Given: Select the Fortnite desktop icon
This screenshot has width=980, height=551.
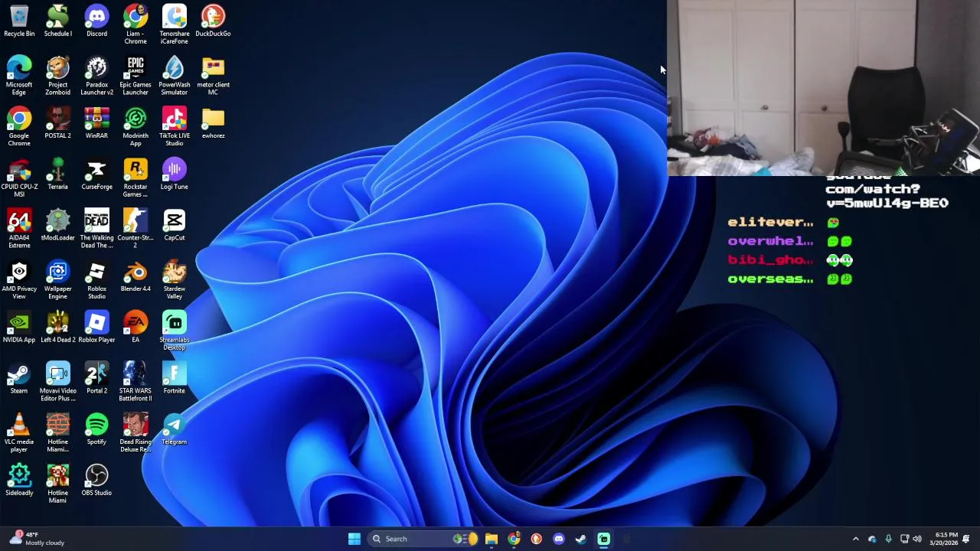Looking at the screenshot, I should pos(175,378).
